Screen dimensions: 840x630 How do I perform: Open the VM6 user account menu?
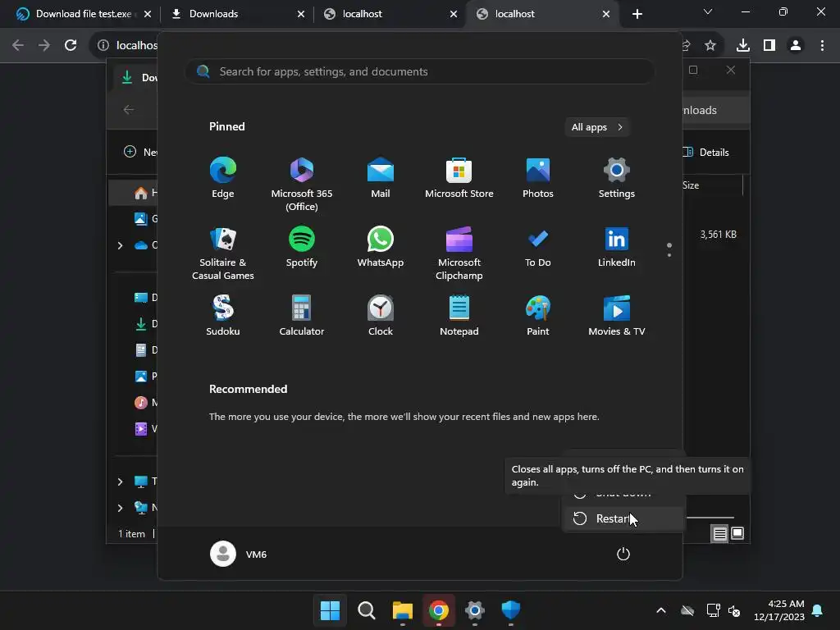coord(239,554)
